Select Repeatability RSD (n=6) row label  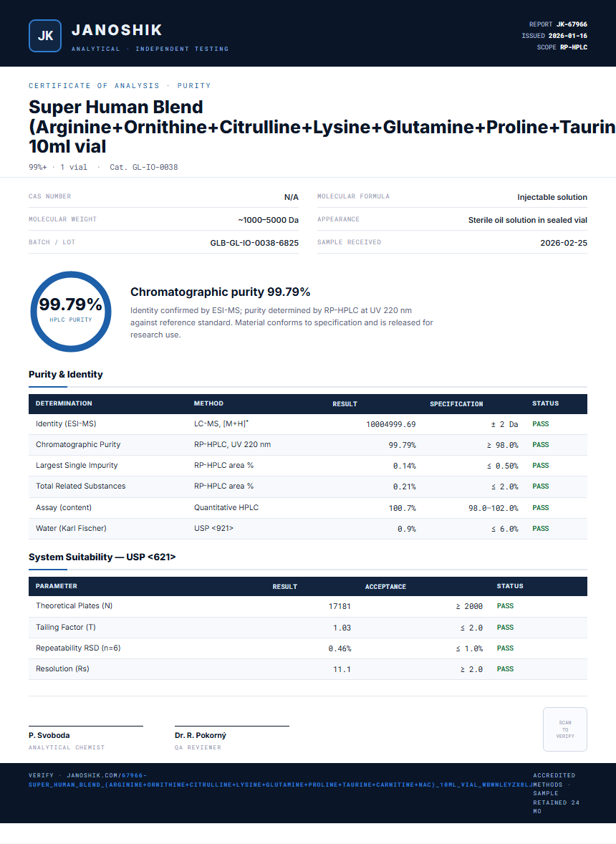[x=78, y=648]
